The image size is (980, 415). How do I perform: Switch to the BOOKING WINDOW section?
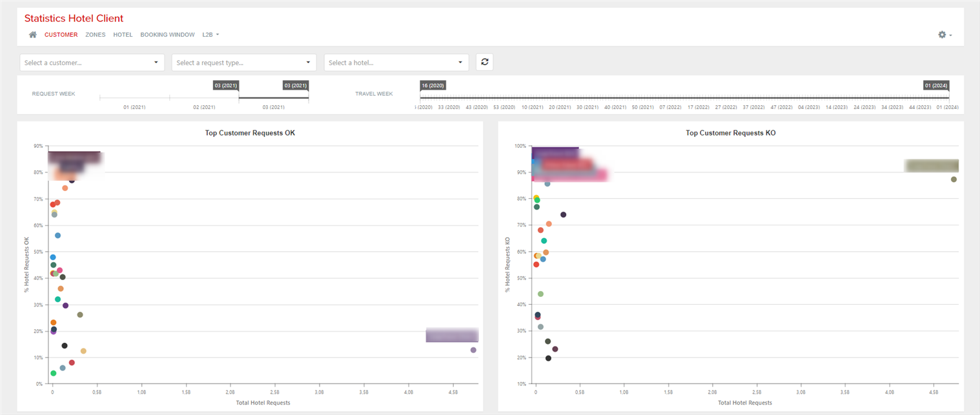click(167, 35)
